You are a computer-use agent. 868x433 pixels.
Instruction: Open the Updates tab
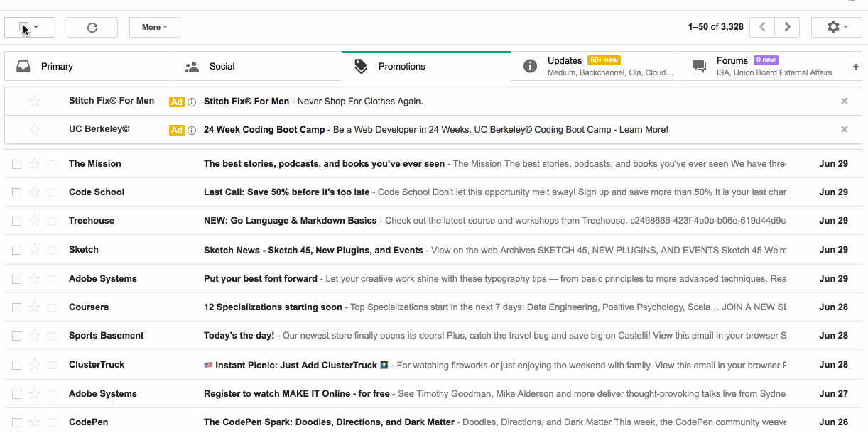click(x=595, y=66)
